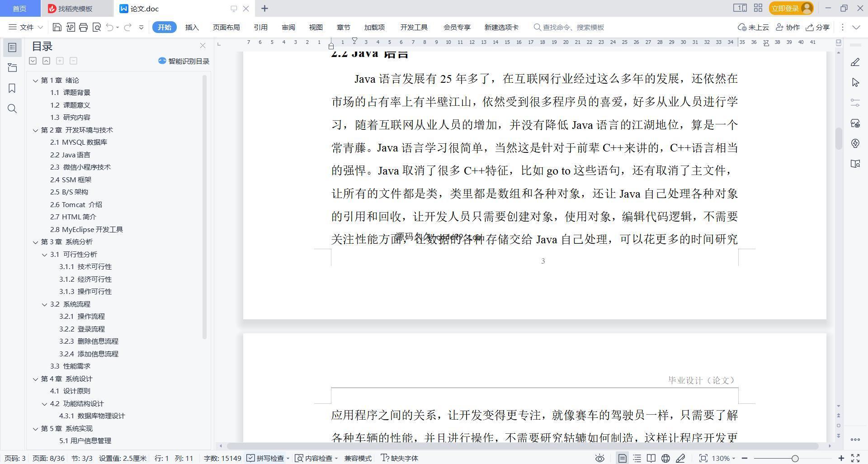
Task: Click the window layout switch icon in title bar
Action: (740, 8)
